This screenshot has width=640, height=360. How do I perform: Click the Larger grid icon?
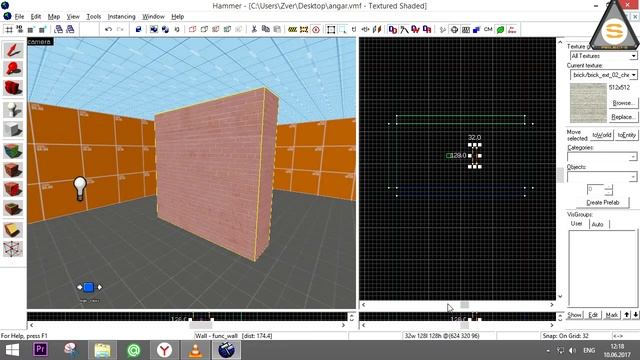pyautogui.click(x=42, y=29)
